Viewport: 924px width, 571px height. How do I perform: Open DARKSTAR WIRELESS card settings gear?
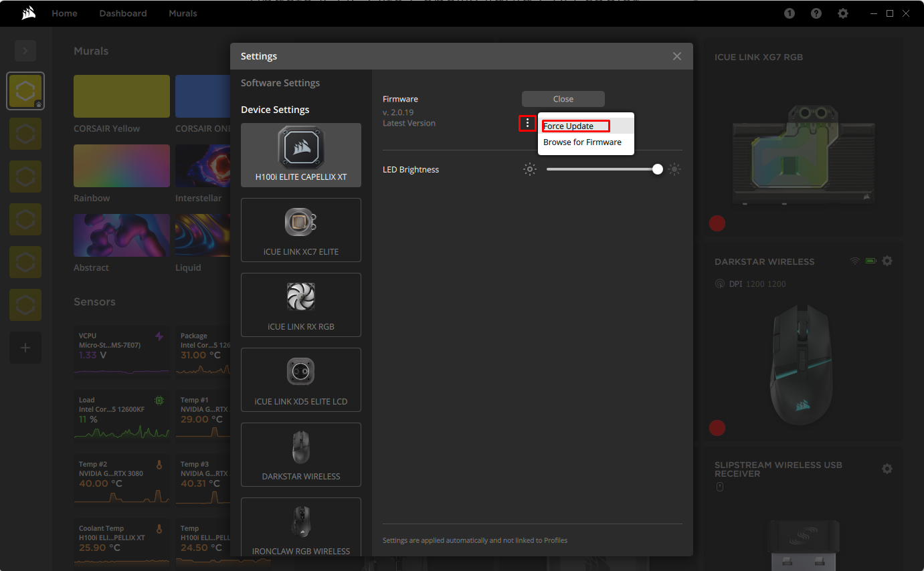887,261
